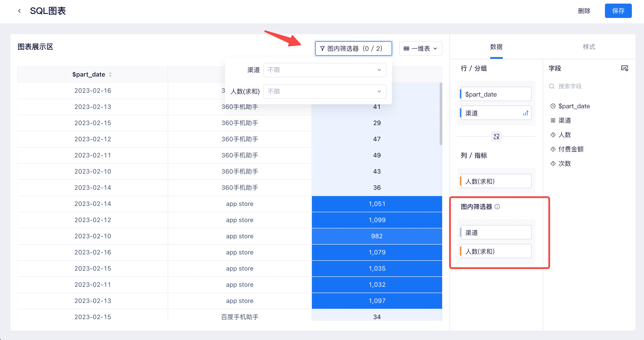Screen dimensions: 644x340
Task: Click the $part_date column header
Action: (x=93, y=75)
